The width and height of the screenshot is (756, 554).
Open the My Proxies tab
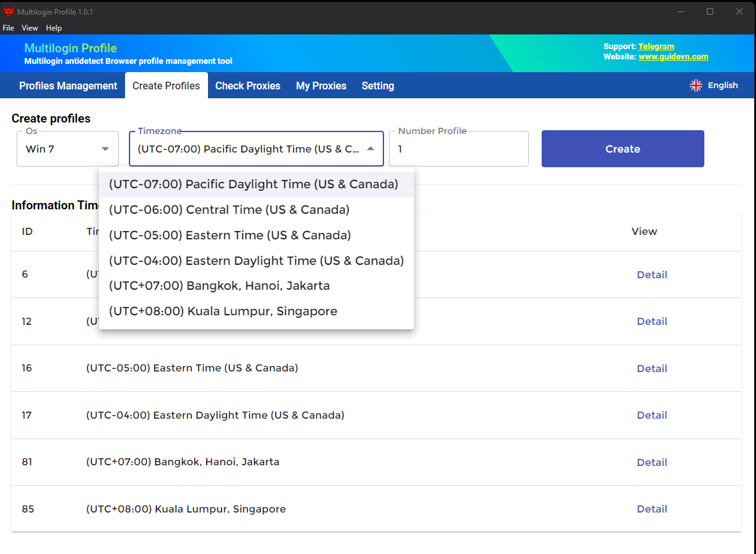point(321,86)
